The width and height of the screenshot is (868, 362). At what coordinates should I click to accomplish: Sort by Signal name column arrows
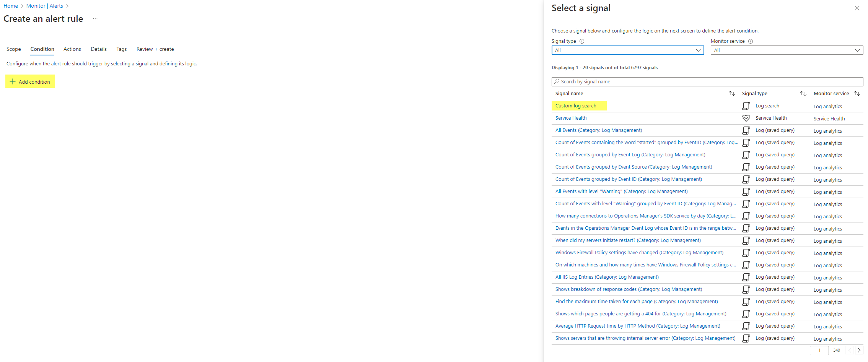click(x=732, y=93)
